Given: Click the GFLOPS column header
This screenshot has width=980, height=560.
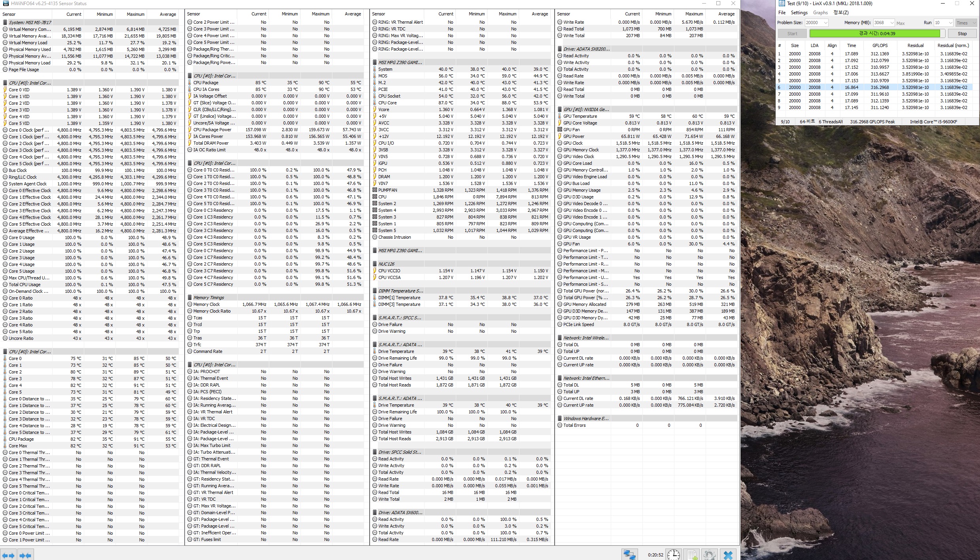Looking at the screenshot, I should point(880,45).
